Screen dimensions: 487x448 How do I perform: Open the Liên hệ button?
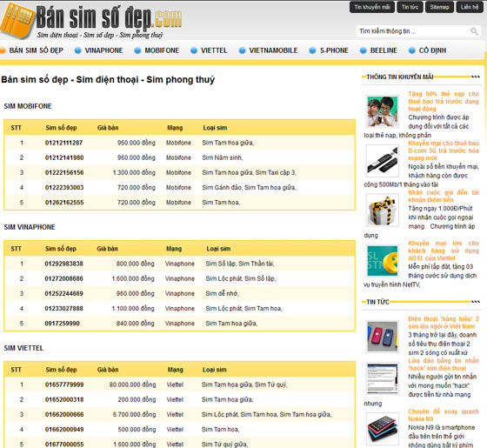(470, 7)
